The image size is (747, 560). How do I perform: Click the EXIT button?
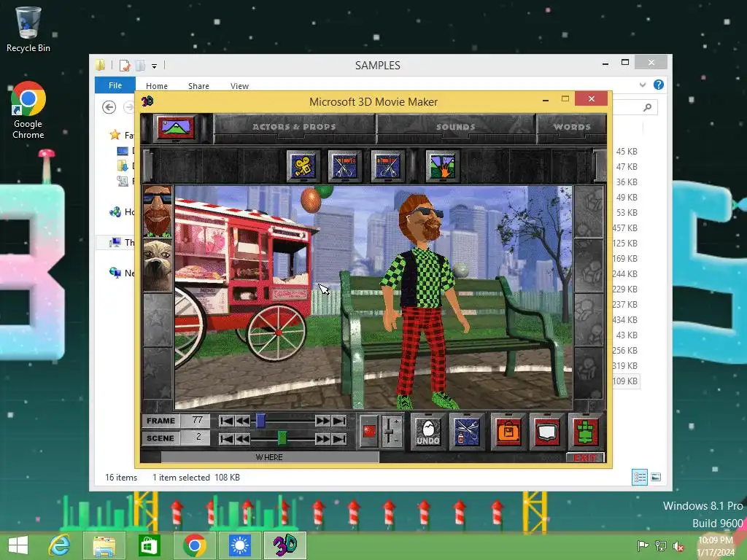coord(585,458)
